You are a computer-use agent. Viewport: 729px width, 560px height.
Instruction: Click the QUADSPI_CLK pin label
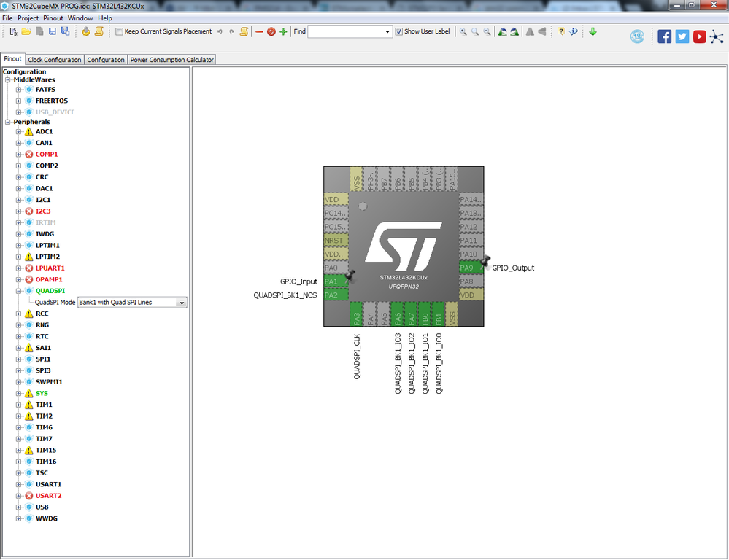point(357,357)
